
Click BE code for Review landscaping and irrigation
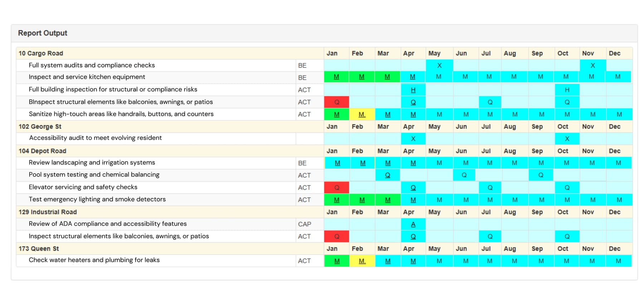click(302, 163)
